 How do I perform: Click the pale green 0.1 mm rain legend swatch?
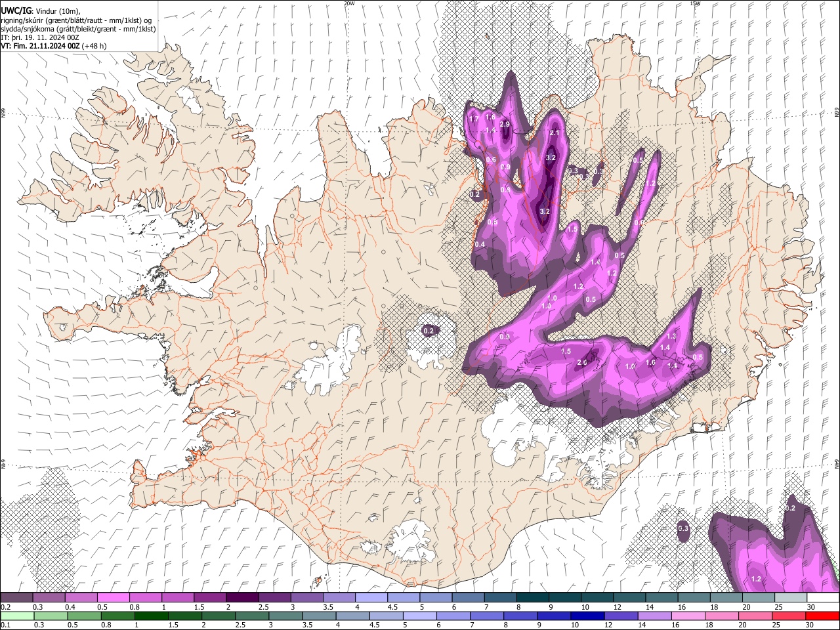(x=16, y=616)
